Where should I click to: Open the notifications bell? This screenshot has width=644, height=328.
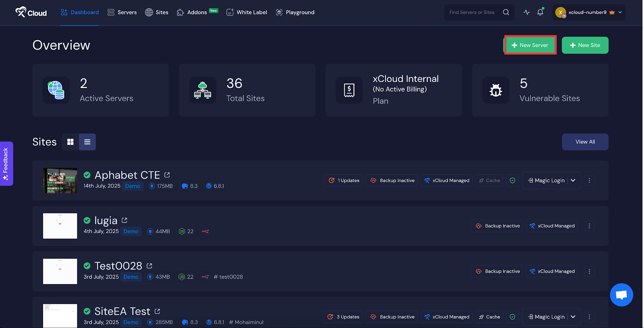tap(540, 12)
